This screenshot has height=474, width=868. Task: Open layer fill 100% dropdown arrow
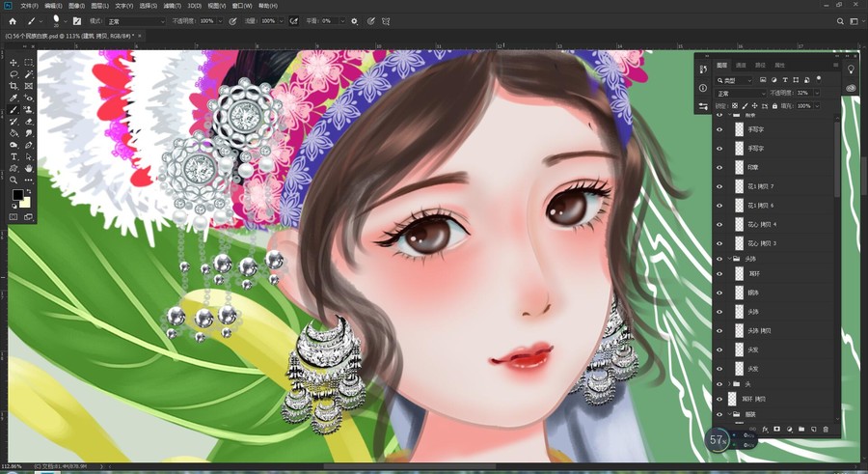click(x=817, y=105)
